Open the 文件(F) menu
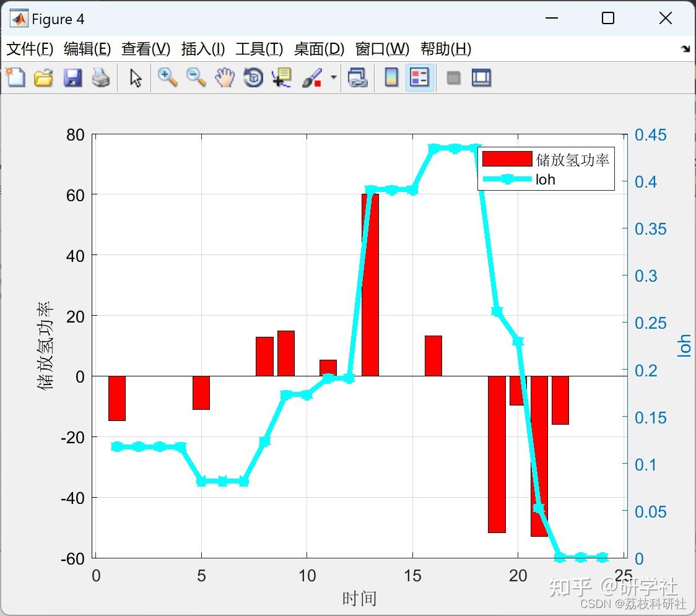Image resolution: width=696 pixels, height=616 pixels. (30, 49)
